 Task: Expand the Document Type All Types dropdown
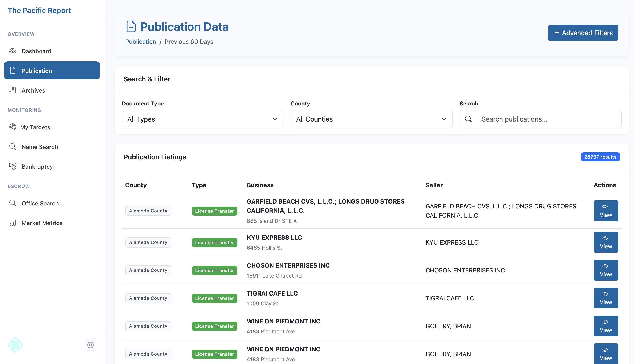203,119
